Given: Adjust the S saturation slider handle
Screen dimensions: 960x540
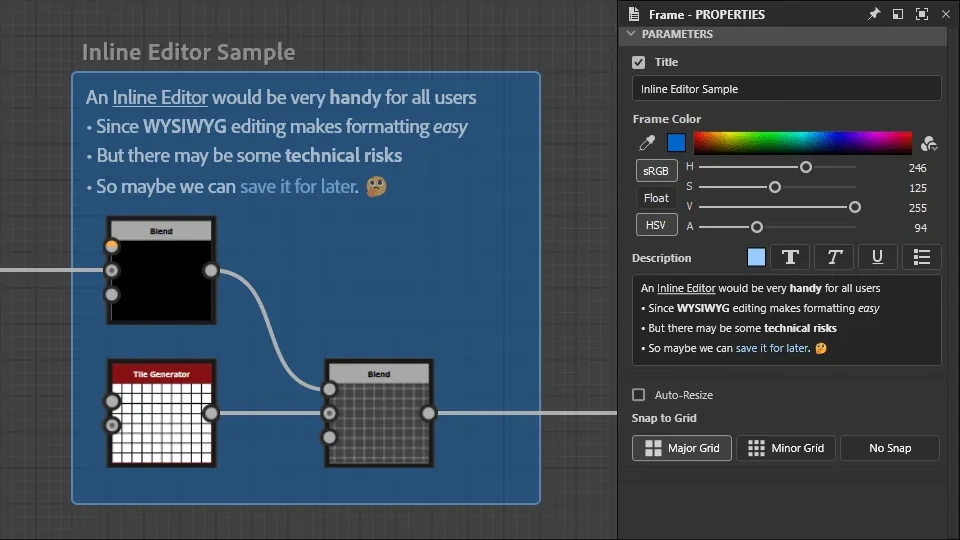Looking at the screenshot, I should click(x=774, y=187).
